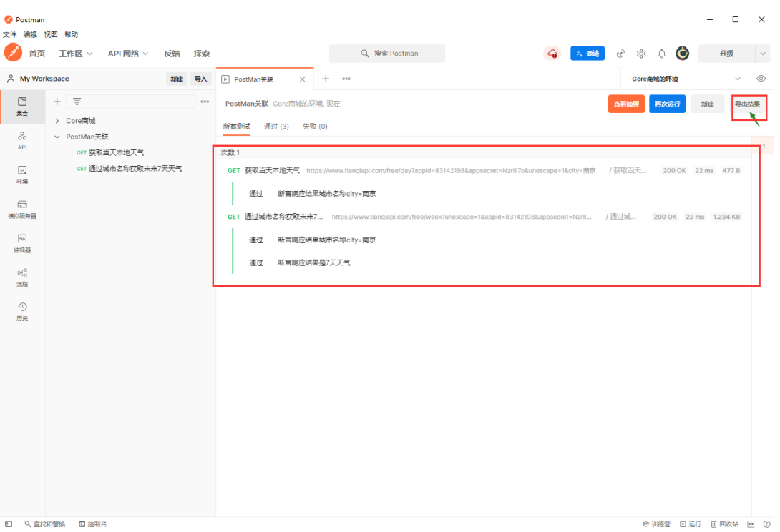Expand the Core商城 collection
780x532 pixels.
57,121
